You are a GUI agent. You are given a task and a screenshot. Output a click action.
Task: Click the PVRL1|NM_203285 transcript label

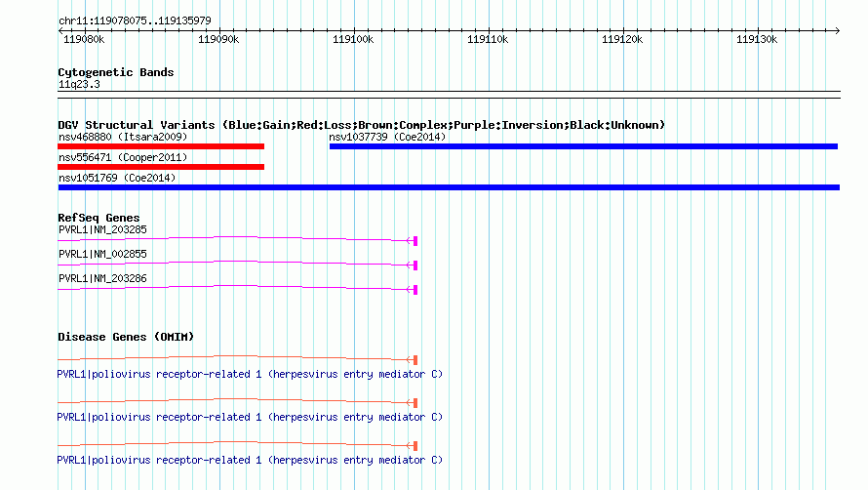(x=102, y=229)
